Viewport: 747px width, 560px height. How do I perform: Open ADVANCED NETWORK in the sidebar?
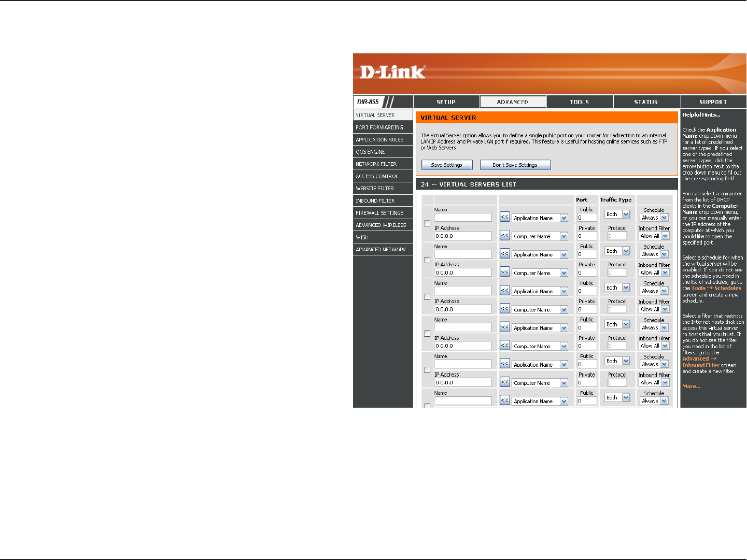click(x=383, y=249)
